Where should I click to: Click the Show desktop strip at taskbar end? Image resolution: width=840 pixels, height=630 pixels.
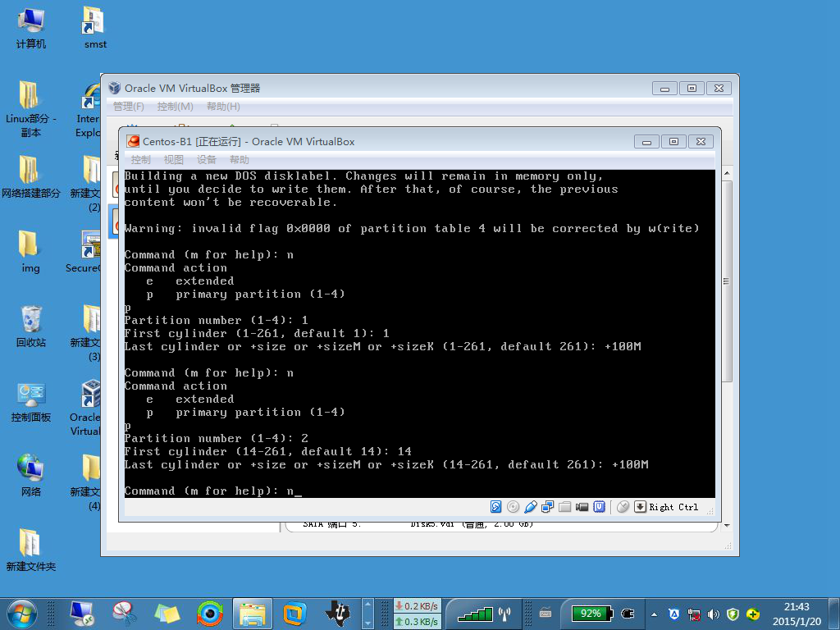(x=834, y=614)
